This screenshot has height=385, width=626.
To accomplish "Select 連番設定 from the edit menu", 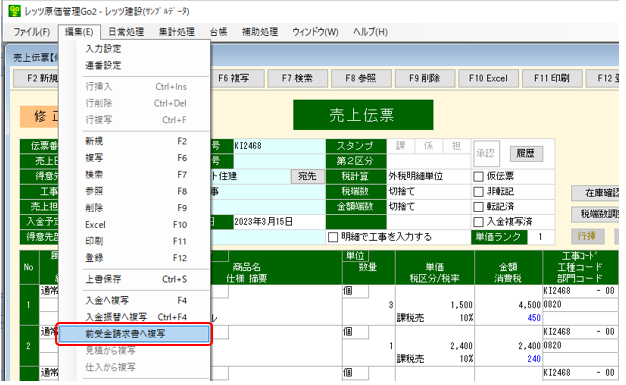I will 135,65.
